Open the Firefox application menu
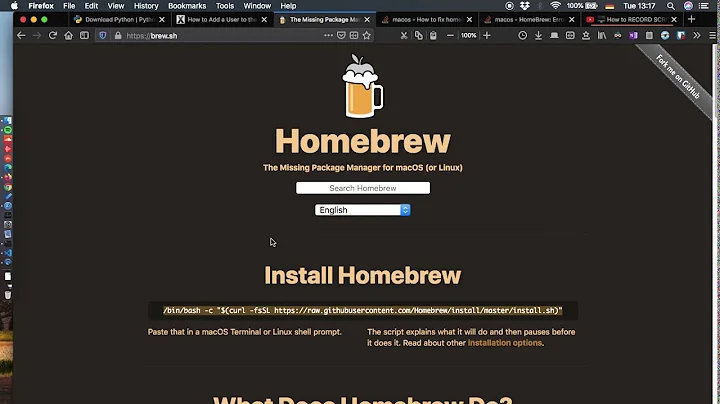Image resolution: width=720 pixels, height=404 pixels. pos(41,6)
